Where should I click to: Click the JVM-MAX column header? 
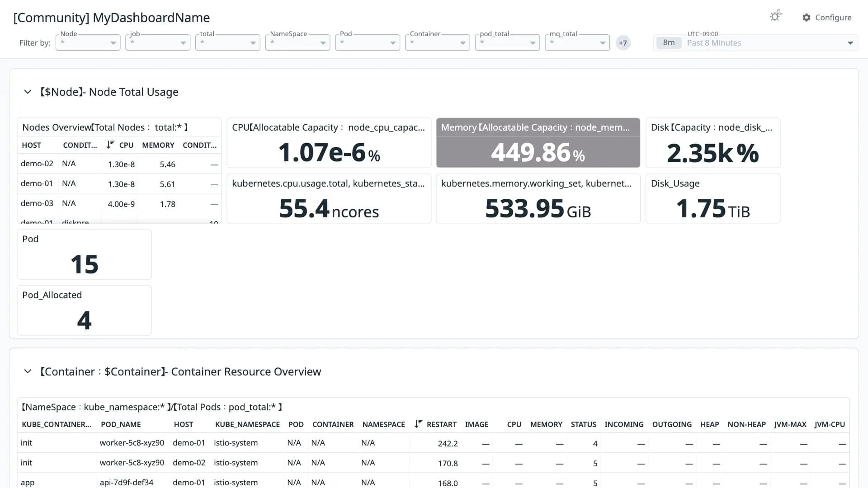(790, 424)
